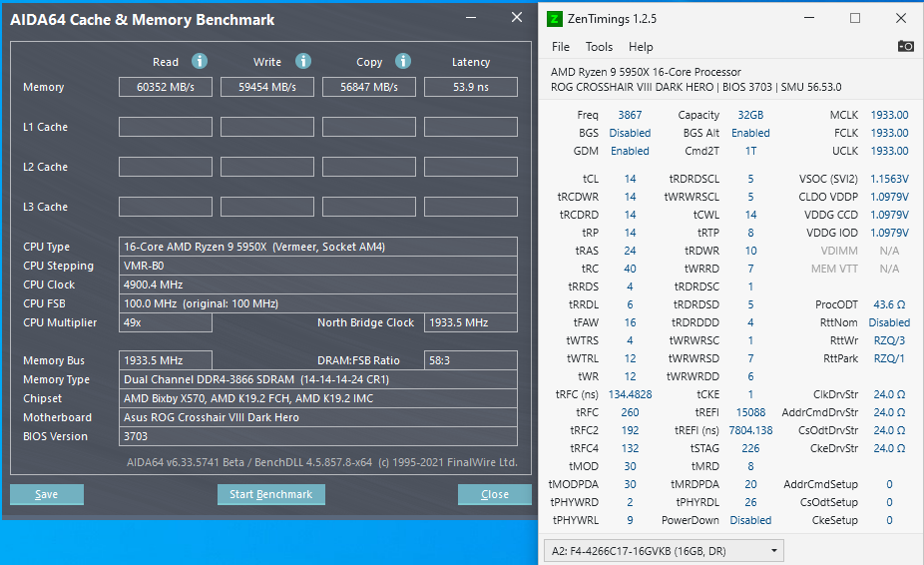Click the Memory Latency result field
This screenshot has height=565, width=924.
470,87
